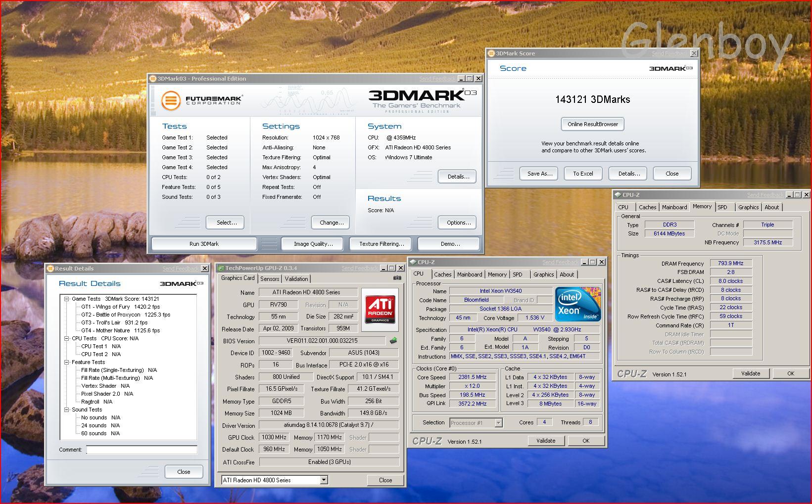Switch to the Sensors tab in GPU-Z

[x=270, y=279]
